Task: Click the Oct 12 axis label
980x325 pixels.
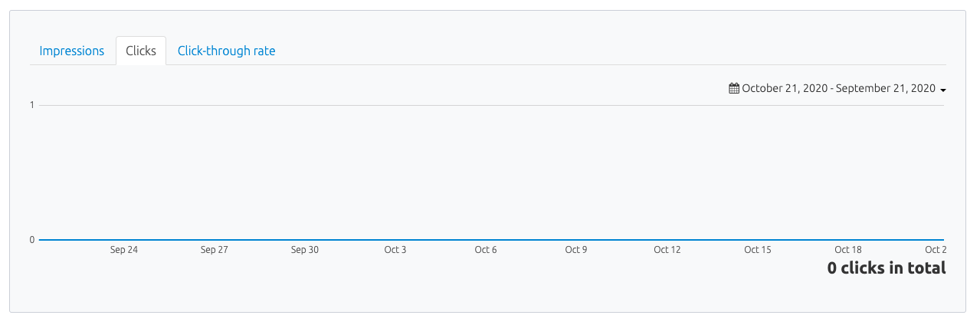Action: click(x=667, y=250)
